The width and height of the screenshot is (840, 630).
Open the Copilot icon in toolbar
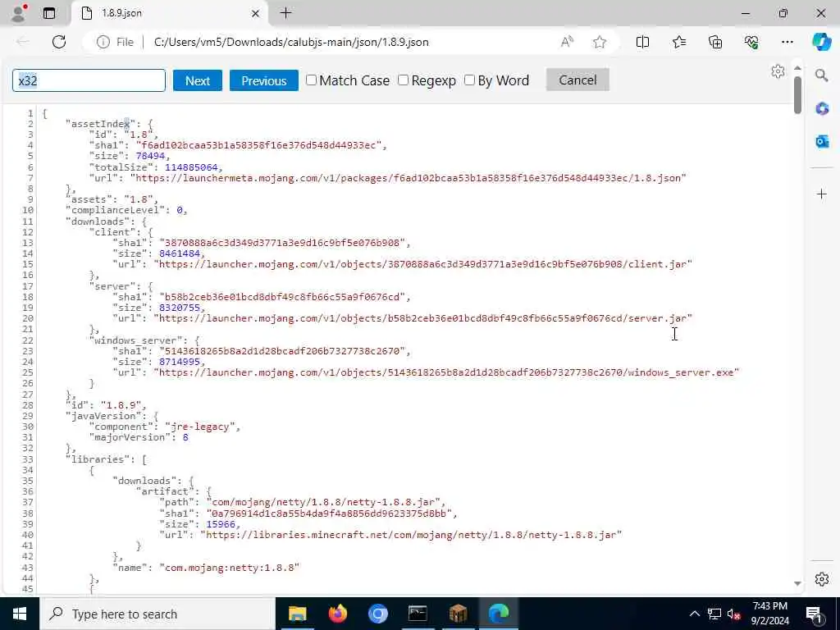[821, 42]
